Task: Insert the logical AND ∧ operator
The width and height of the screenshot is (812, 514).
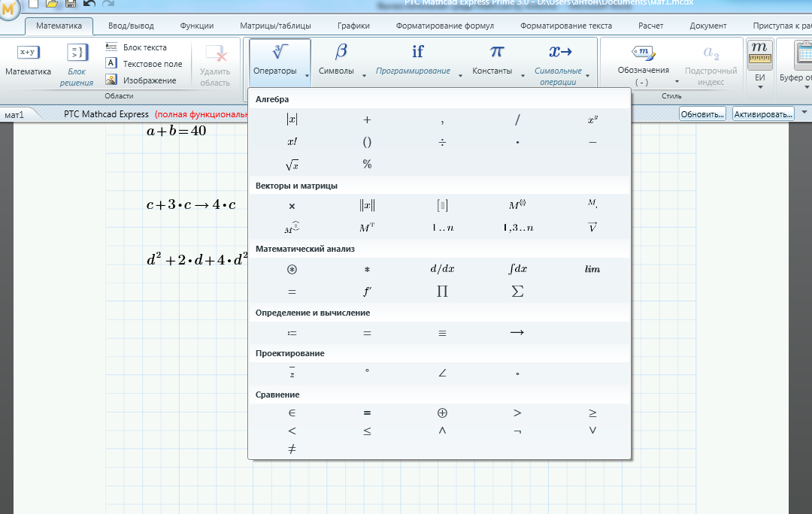Action: [x=442, y=430]
